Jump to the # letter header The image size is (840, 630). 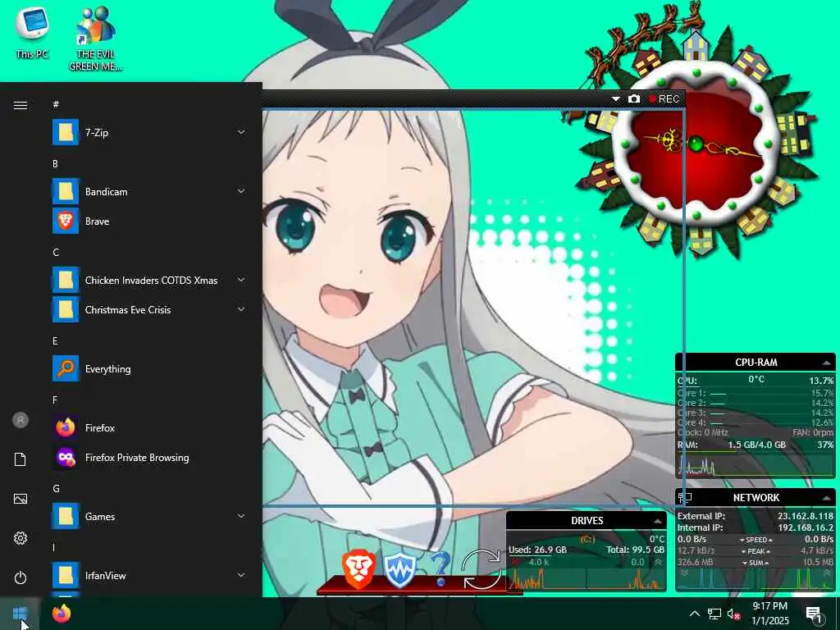pyautogui.click(x=56, y=104)
